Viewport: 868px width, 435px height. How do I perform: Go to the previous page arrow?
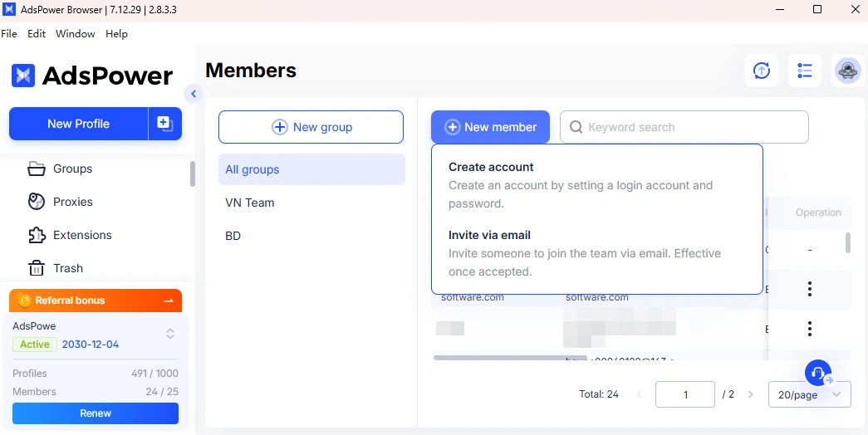(640, 394)
